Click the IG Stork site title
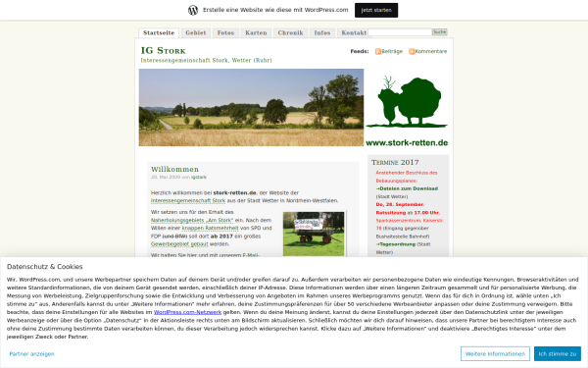 [x=163, y=50]
